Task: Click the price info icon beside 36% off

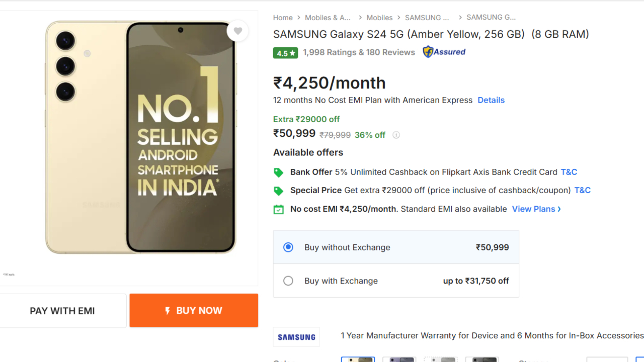Action: click(396, 135)
